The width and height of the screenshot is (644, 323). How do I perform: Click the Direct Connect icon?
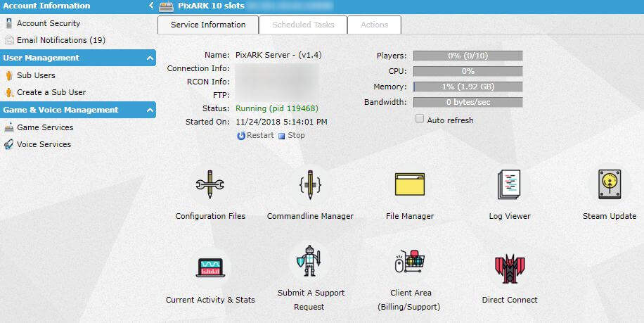509,268
